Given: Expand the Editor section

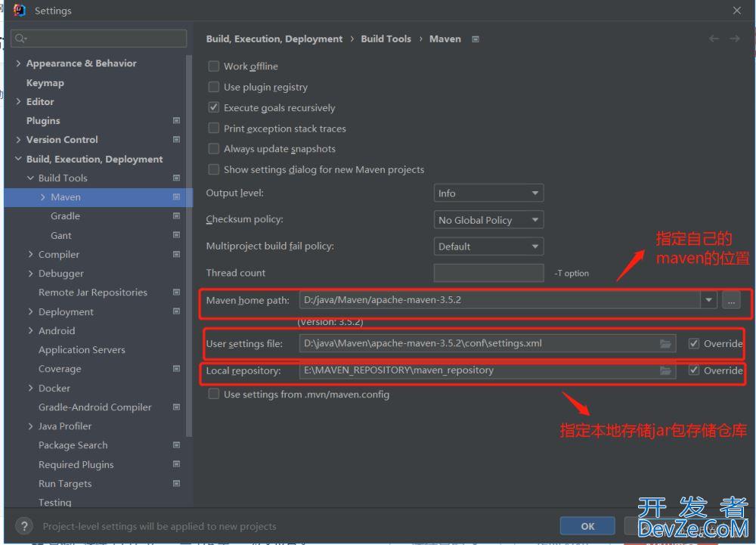Looking at the screenshot, I should point(18,102).
